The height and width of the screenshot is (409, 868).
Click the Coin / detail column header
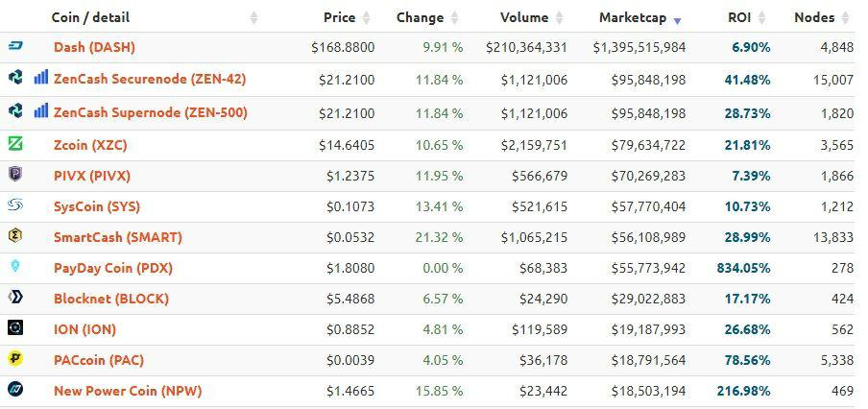coord(90,17)
